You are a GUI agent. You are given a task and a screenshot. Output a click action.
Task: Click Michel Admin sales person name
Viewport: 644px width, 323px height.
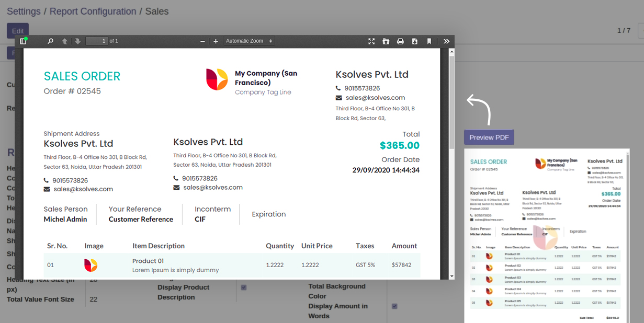click(x=65, y=219)
